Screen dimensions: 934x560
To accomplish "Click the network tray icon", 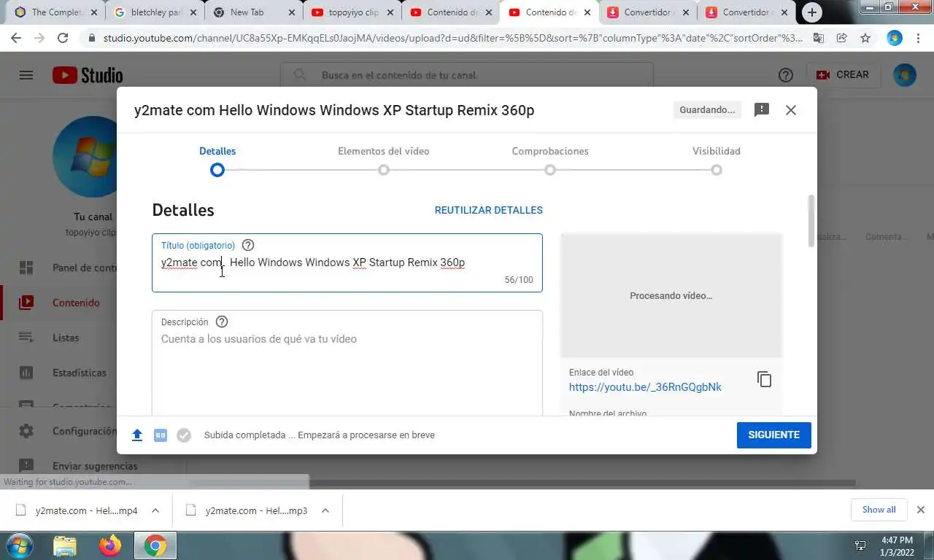I will tap(860, 545).
